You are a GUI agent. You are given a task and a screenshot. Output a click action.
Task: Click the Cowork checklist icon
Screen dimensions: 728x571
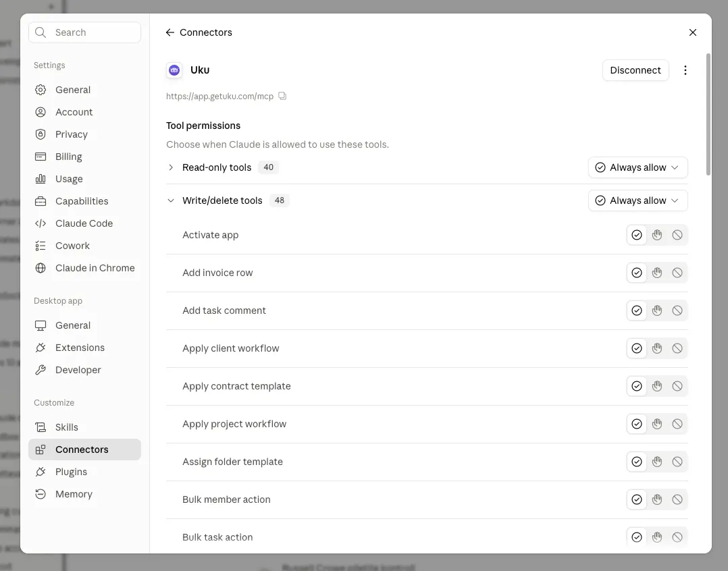(41, 246)
